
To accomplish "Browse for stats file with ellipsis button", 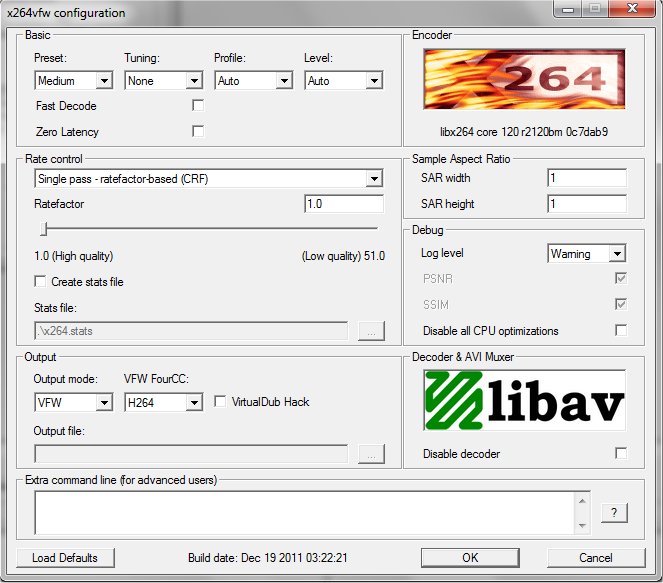I will coord(371,331).
